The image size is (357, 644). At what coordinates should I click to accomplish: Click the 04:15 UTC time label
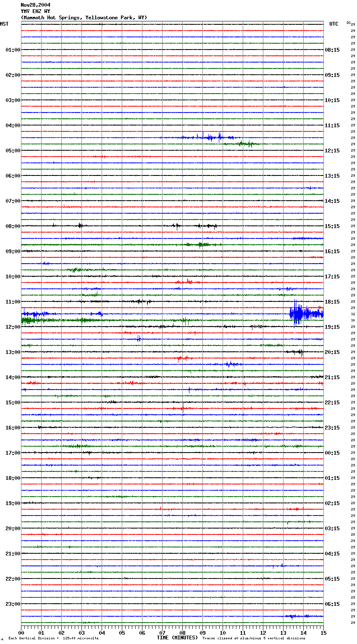(x=332, y=554)
